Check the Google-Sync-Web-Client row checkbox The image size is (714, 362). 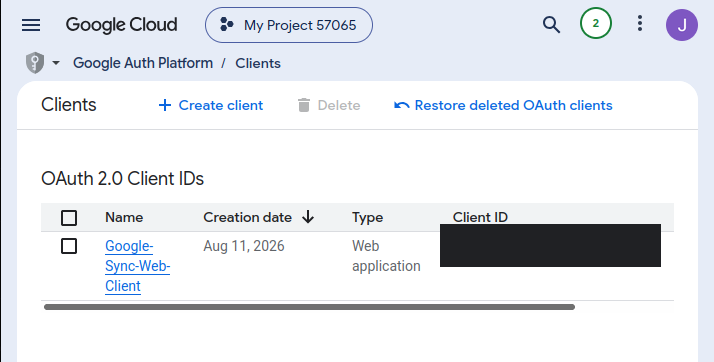69,246
